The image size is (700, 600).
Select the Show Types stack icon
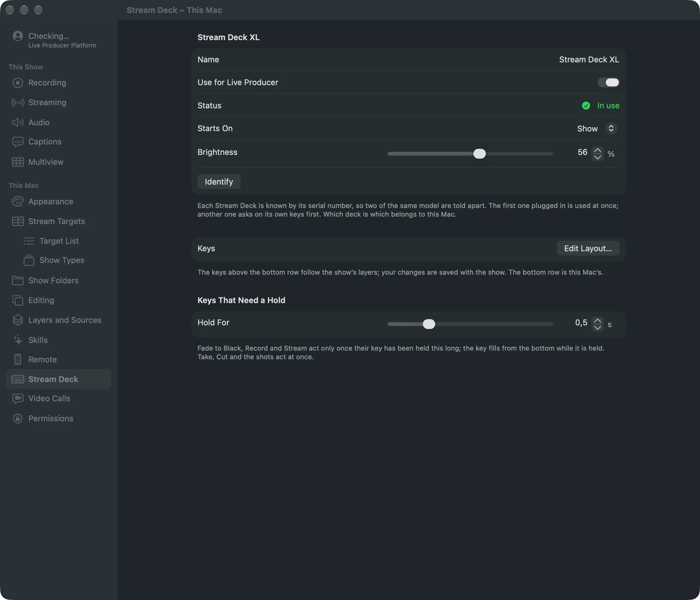tap(29, 260)
